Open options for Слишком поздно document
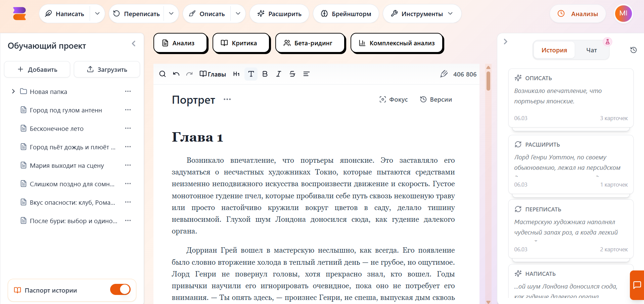The width and height of the screenshot is (644, 304). tap(128, 184)
